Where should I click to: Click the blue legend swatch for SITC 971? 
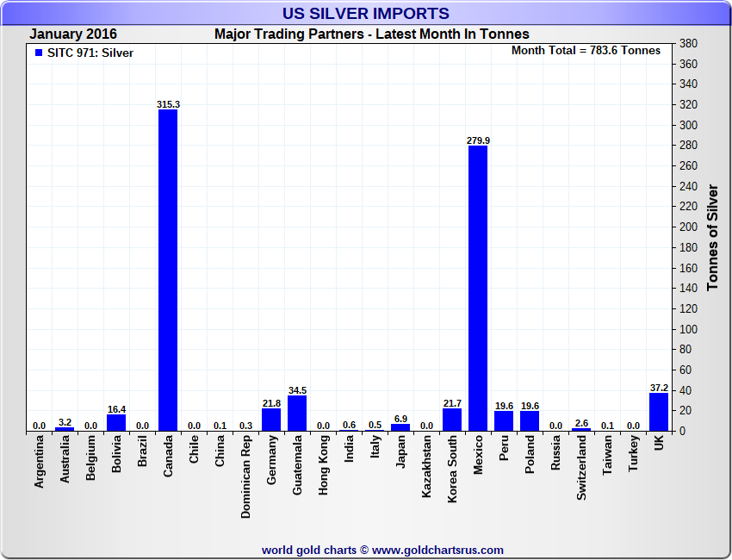[x=39, y=53]
